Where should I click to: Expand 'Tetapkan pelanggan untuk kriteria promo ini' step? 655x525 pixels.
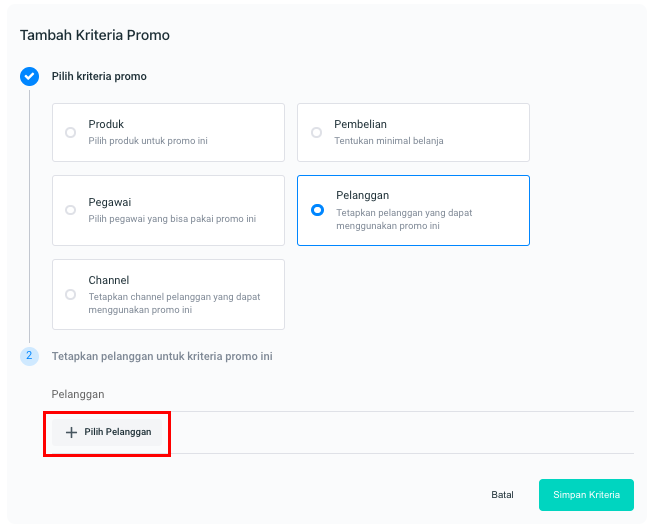tap(162, 356)
